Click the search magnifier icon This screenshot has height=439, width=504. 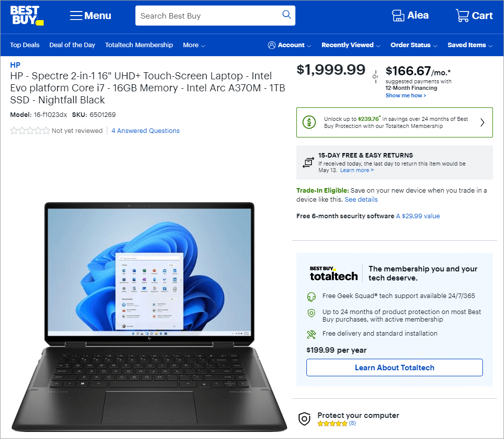click(286, 15)
